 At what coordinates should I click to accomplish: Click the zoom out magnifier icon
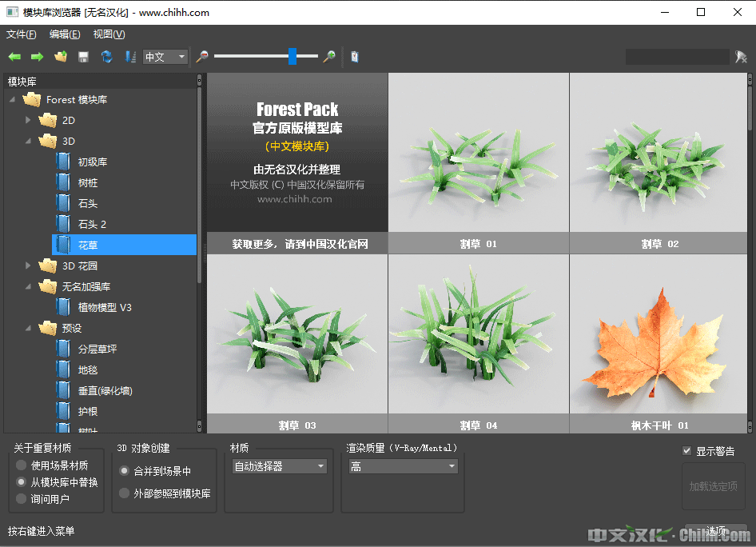[x=202, y=57]
